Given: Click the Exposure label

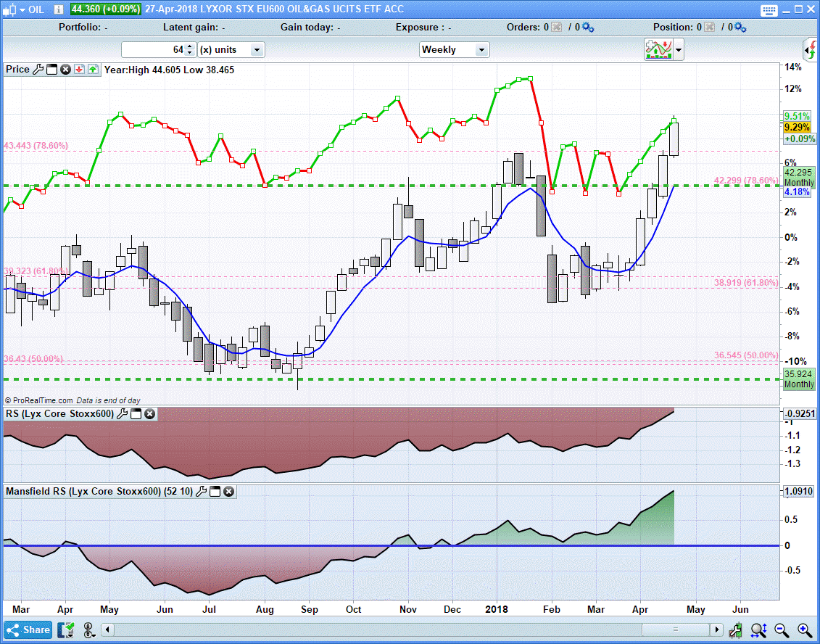Looking at the screenshot, I should coord(419,28).
